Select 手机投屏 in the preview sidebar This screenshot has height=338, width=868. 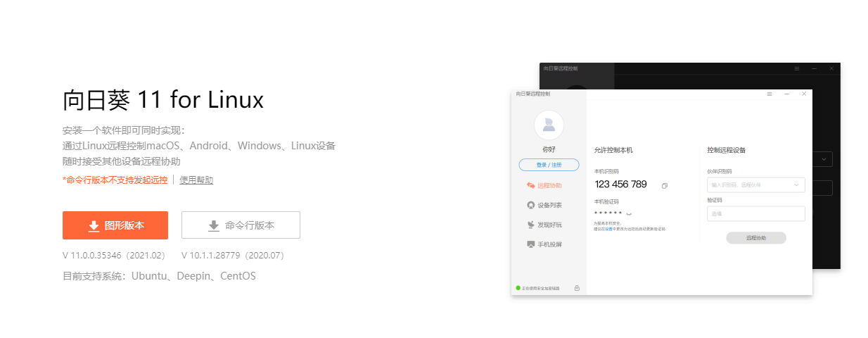pos(544,244)
